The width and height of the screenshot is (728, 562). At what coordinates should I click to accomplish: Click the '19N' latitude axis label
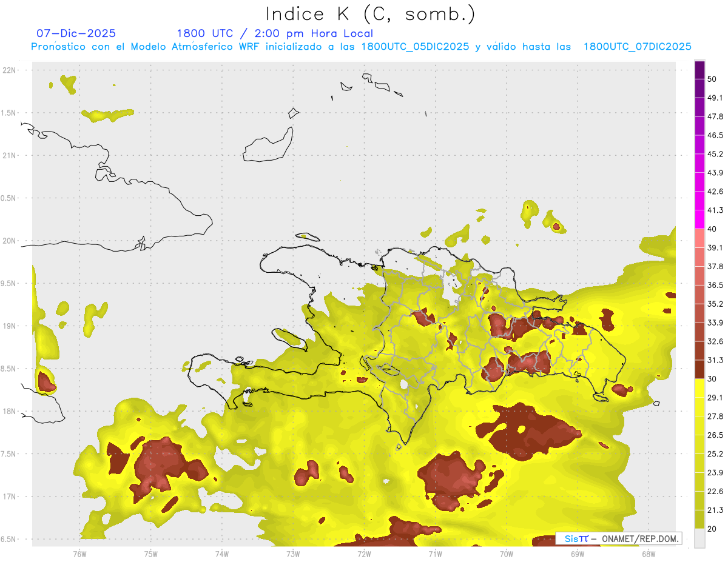pos(9,326)
